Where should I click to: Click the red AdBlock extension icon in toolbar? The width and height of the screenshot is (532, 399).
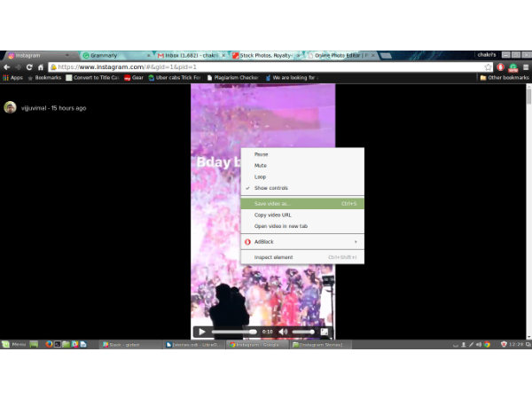[501, 66]
